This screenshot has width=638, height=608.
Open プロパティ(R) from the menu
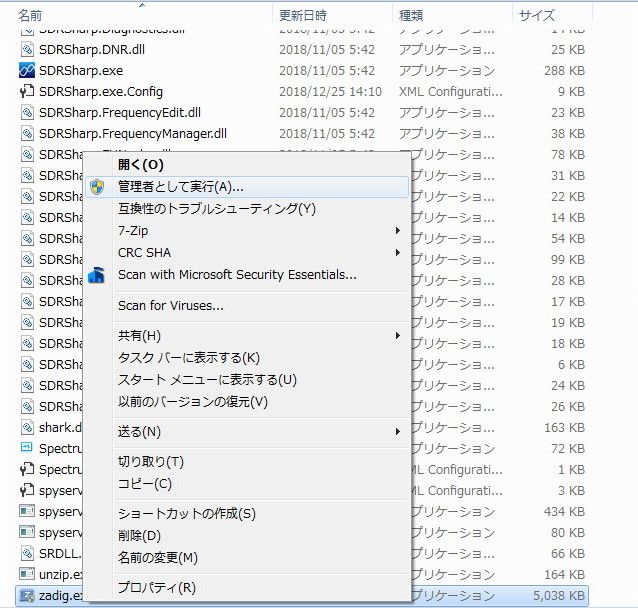pos(247,588)
